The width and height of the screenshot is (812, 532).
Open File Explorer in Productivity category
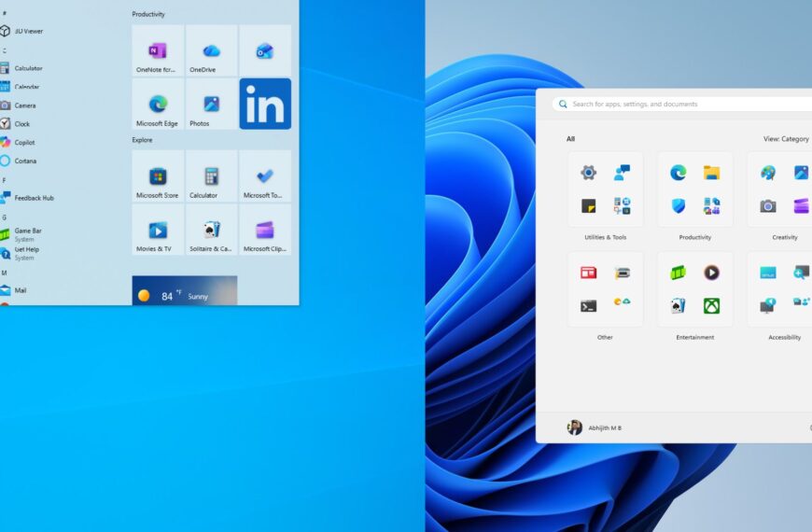click(711, 173)
